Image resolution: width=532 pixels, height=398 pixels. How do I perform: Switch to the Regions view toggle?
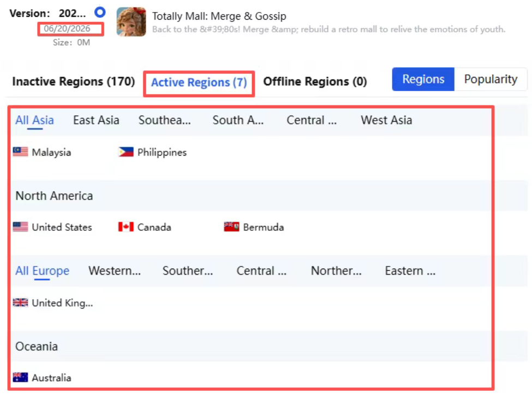pyautogui.click(x=423, y=79)
